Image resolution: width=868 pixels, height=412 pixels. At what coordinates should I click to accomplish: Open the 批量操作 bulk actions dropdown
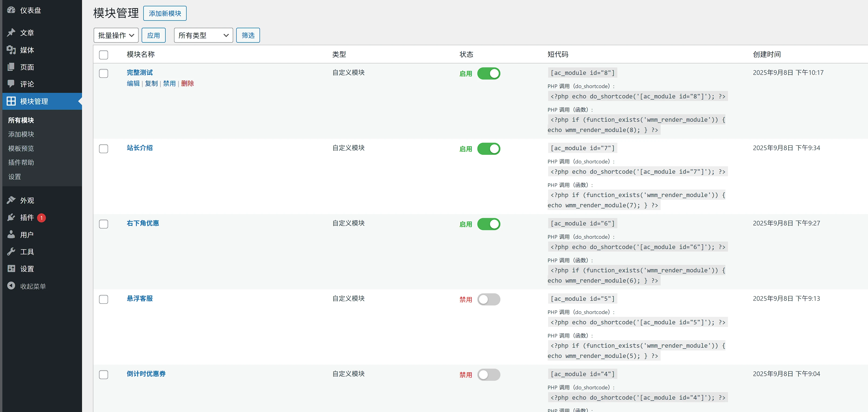pos(116,35)
